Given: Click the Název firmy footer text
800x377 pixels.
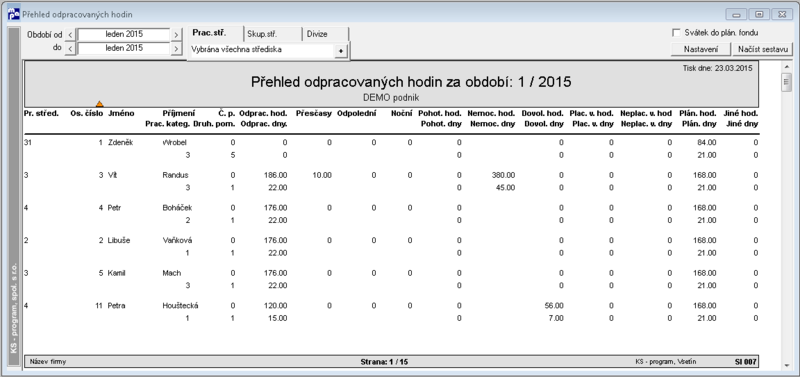Looking at the screenshot, I should click(x=47, y=362).
